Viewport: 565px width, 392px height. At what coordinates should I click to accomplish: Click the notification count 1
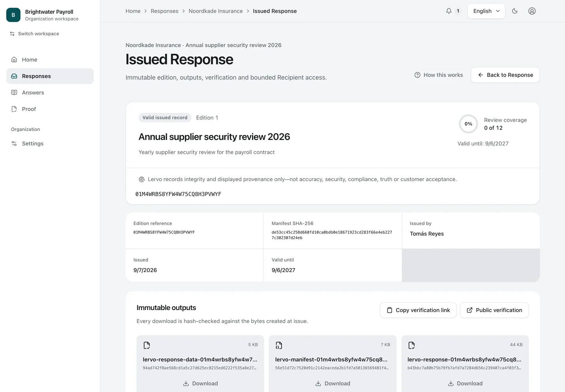[458, 11]
